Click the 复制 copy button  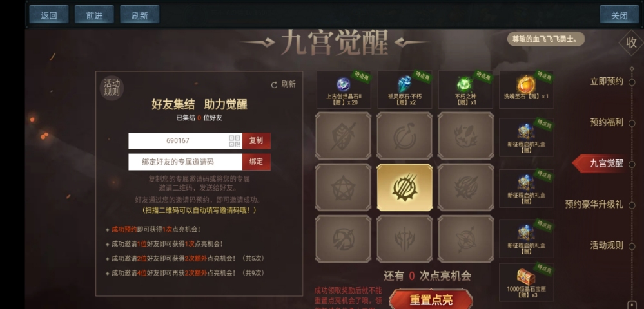click(x=256, y=141)
